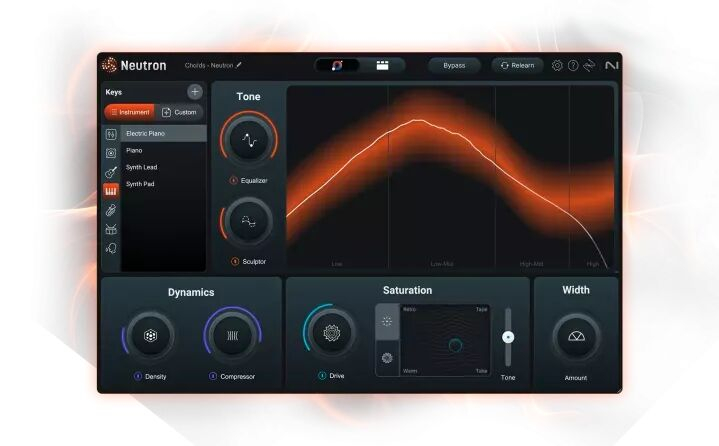719x446 pixels.
Task: Select the Instrument tab
Action: [x=129, y=112]
